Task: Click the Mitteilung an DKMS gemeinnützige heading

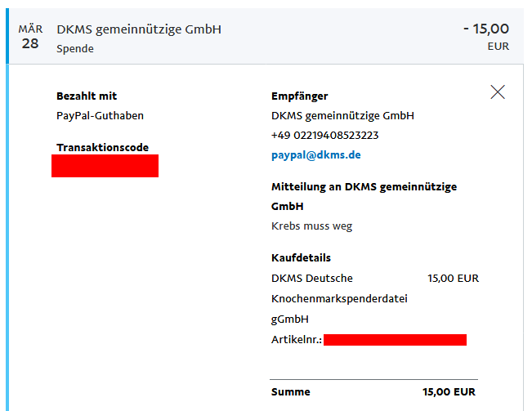Action: point(364,187)
